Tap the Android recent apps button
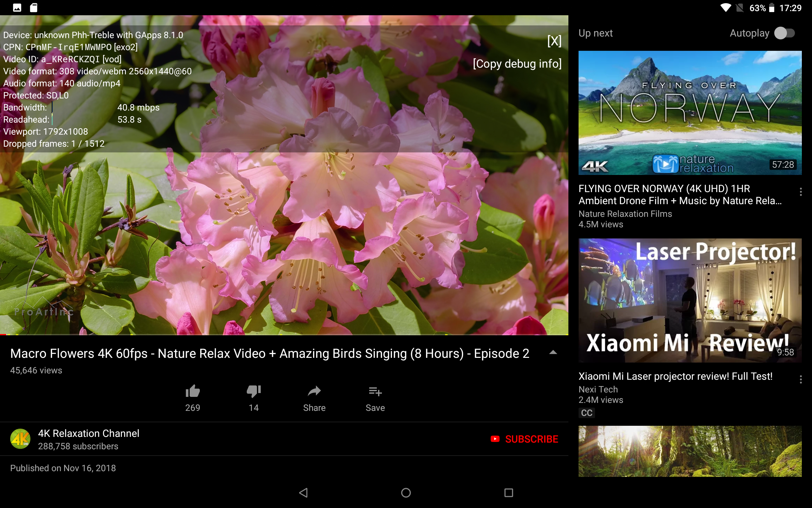 pyautogui.click(x=509, y=492)
